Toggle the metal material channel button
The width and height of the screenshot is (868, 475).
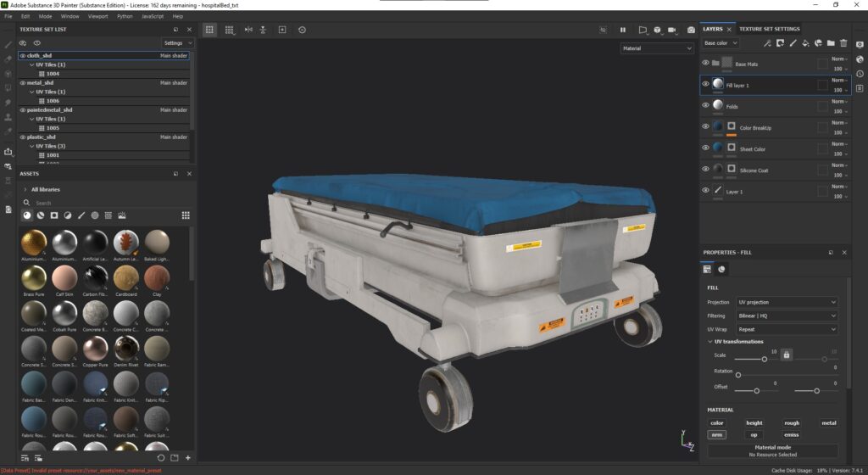point(829,423)
